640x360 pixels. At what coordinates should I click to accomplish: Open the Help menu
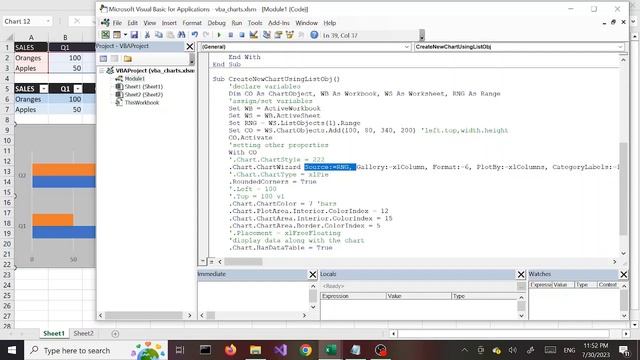point(329,23)
